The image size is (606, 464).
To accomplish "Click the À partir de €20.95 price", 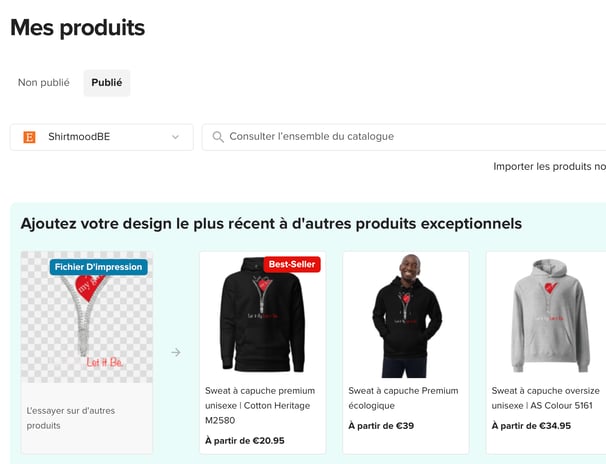I will (245, 440).
